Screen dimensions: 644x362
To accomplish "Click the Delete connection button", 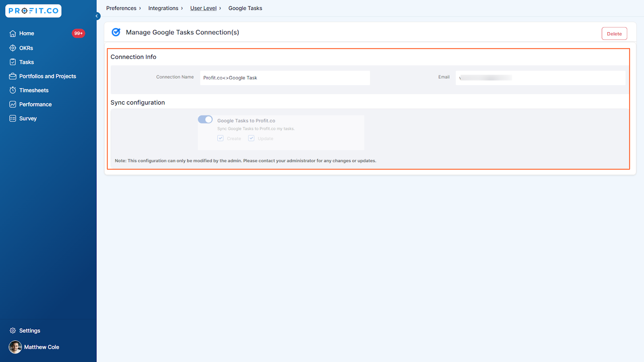I will point(614,34).
